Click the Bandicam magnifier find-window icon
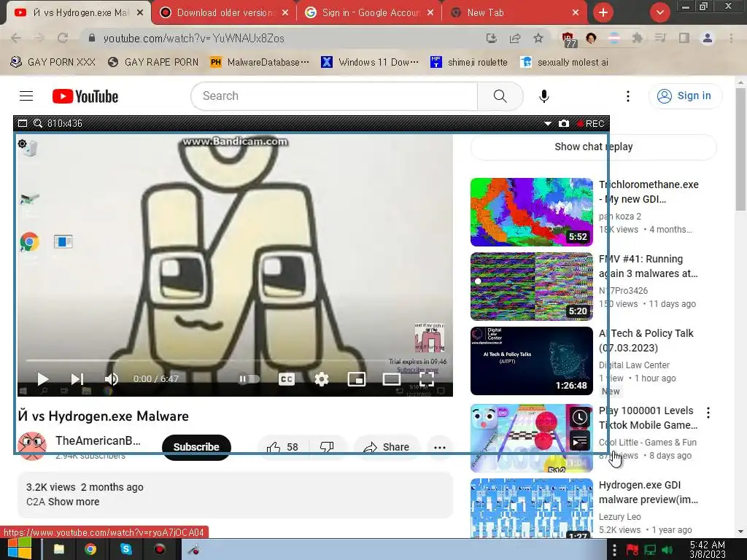Viewport: 747px width, 560px height. click(38, 124)
